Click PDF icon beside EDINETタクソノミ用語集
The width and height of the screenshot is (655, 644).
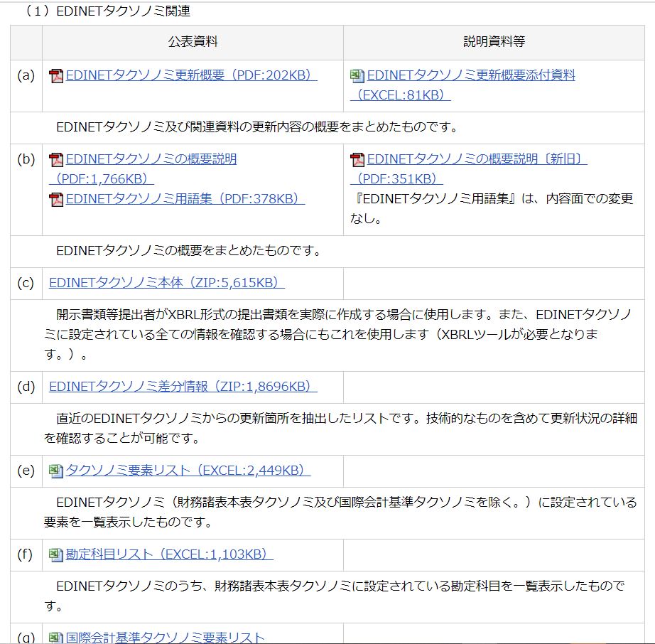pyautogui.click(x=56, y=200)
